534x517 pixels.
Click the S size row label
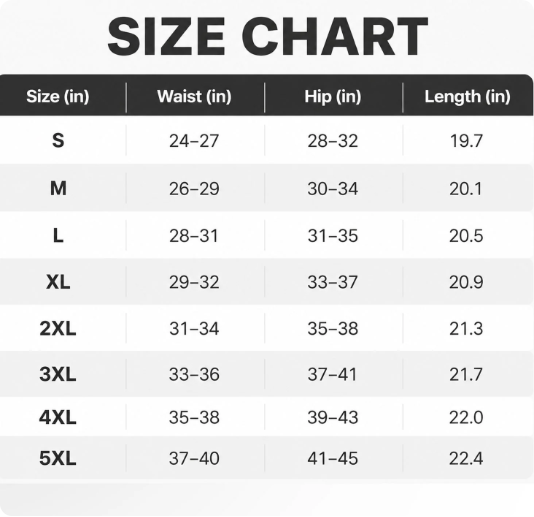[58, 140]
